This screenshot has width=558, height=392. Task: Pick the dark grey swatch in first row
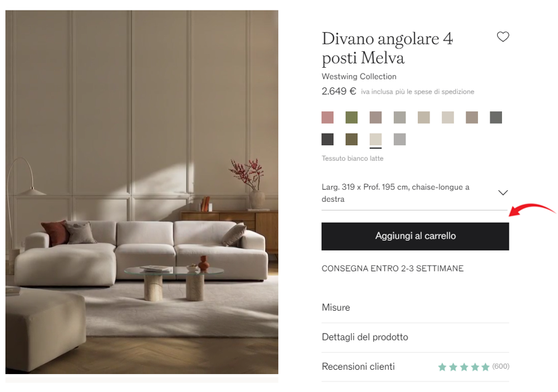tap(496, 118)
